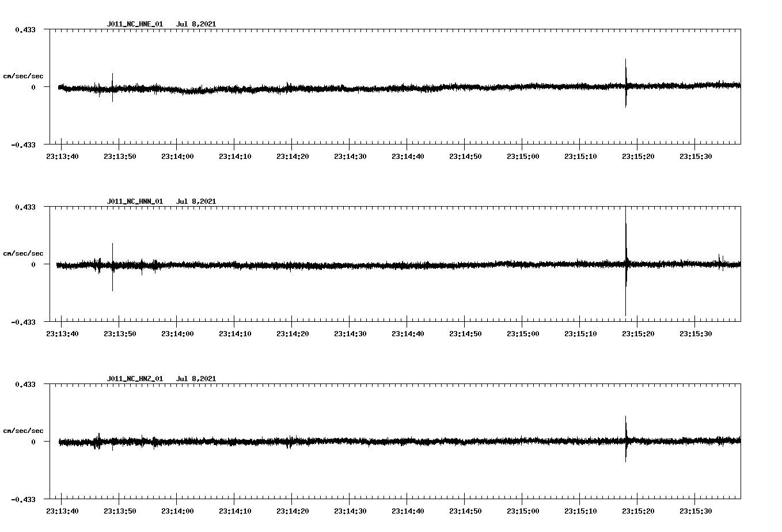782x532 pixels.
Task: Click the -0.433 lower limit on bottom plot
Action: click(24, 500)
